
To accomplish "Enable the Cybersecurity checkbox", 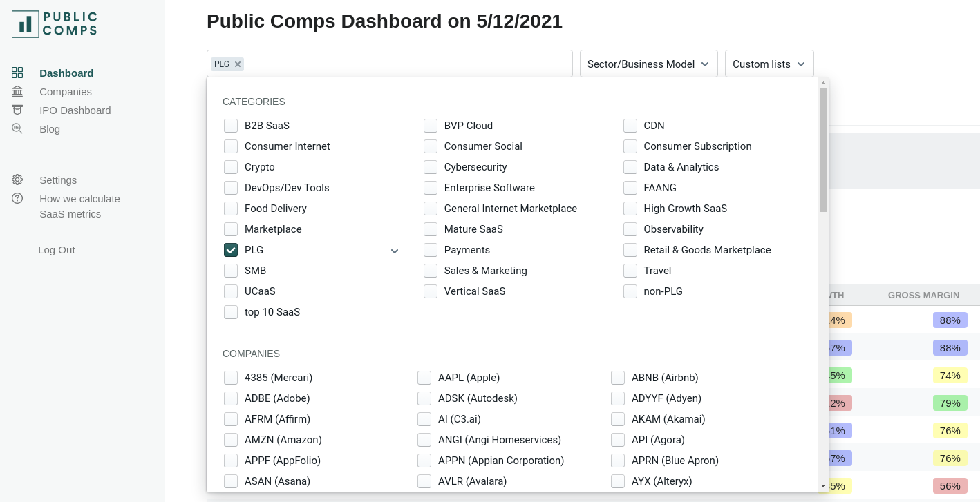I will 431,167.
